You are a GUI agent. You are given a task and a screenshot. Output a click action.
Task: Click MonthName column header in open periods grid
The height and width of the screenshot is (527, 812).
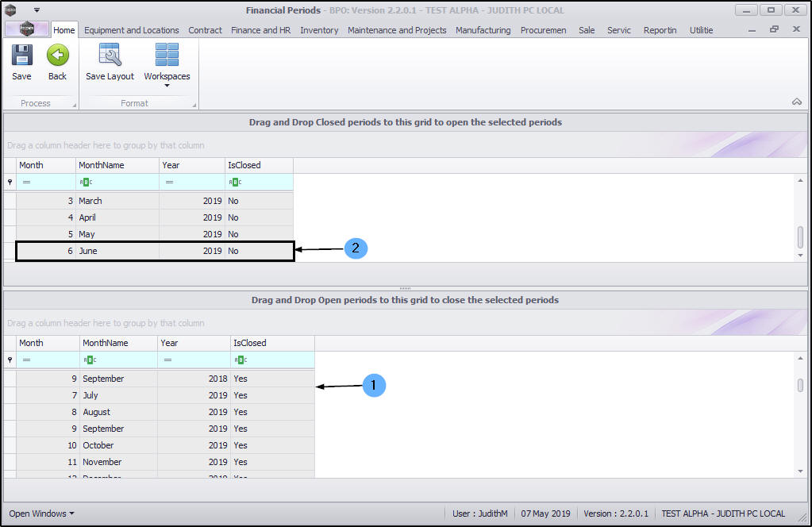117,165
